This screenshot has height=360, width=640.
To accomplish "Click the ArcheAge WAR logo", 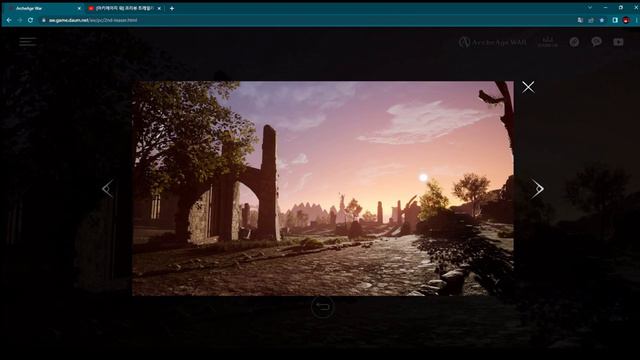I will pyautogui.click(x=493, y=42).
